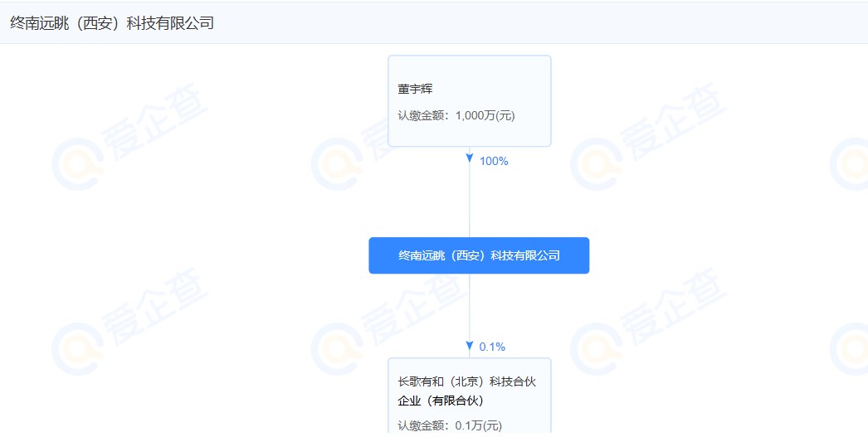Image resolution: width=868 pixels, height=437 pixels.
Task: Open the 长歌有和（北京）科技合伙企业 investee card
Action: 470,391
